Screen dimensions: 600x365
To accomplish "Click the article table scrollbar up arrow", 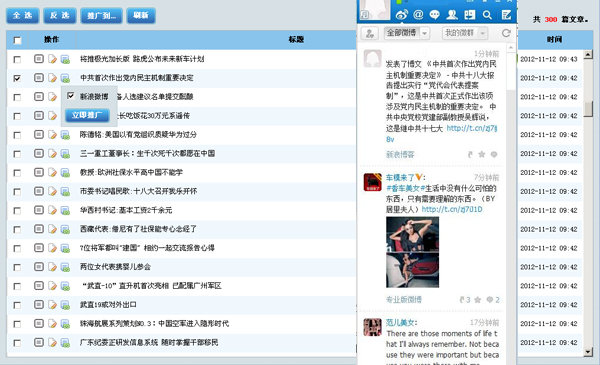I will tap(588, 55).
